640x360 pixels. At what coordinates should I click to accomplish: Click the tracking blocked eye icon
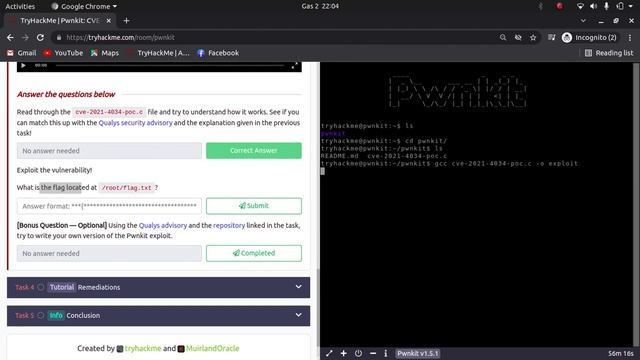pos(518,38)
